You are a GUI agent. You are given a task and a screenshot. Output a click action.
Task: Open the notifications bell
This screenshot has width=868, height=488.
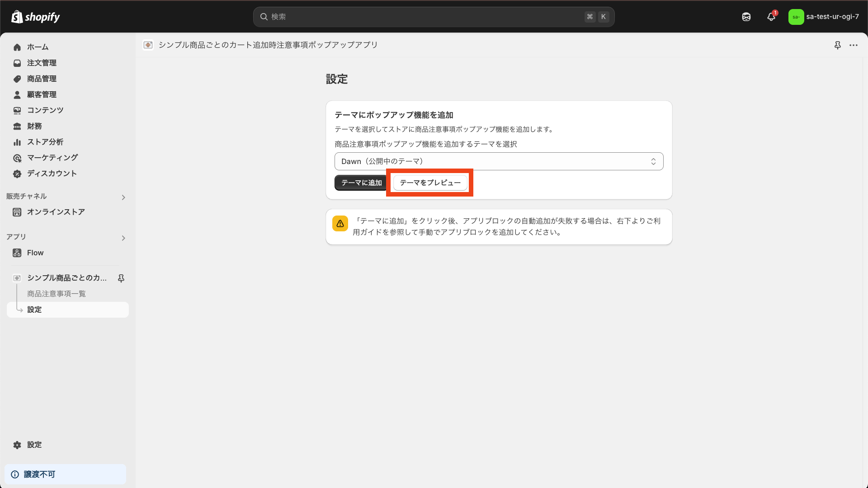(771, 17)
